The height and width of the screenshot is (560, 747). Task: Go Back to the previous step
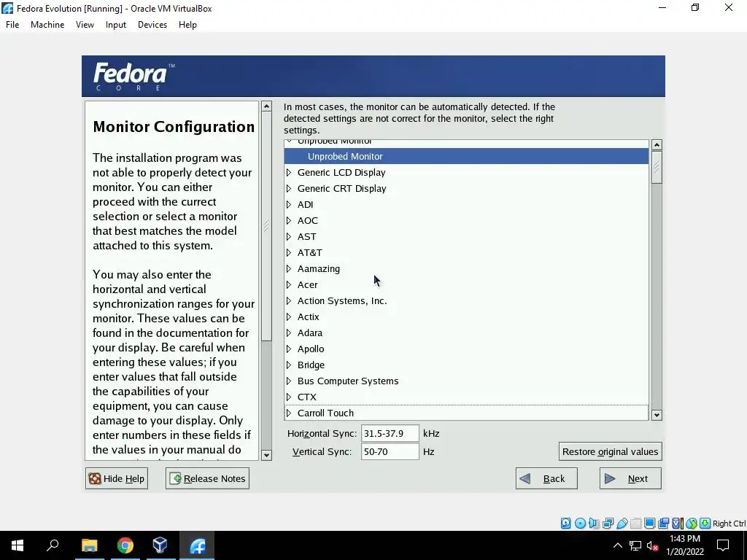click(x=546, y=478)
